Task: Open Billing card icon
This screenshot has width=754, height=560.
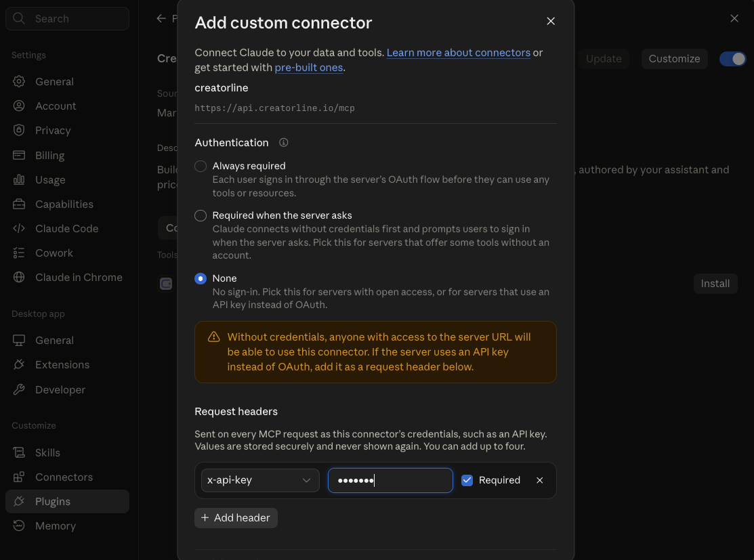Action: 19,155
